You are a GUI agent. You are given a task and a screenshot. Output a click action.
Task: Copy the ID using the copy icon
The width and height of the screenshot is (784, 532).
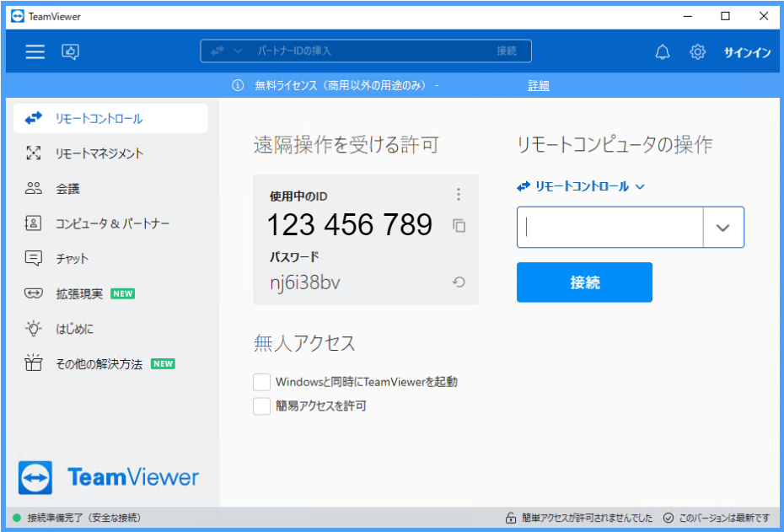pyautogui.click(x=459, y=225)
